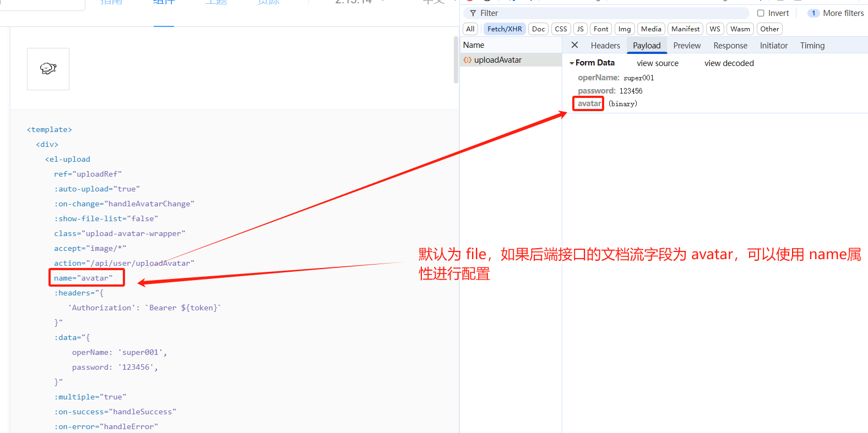
Task: Click the action="/api/user/uploadAvatar" line
Action: pos(124,263)
